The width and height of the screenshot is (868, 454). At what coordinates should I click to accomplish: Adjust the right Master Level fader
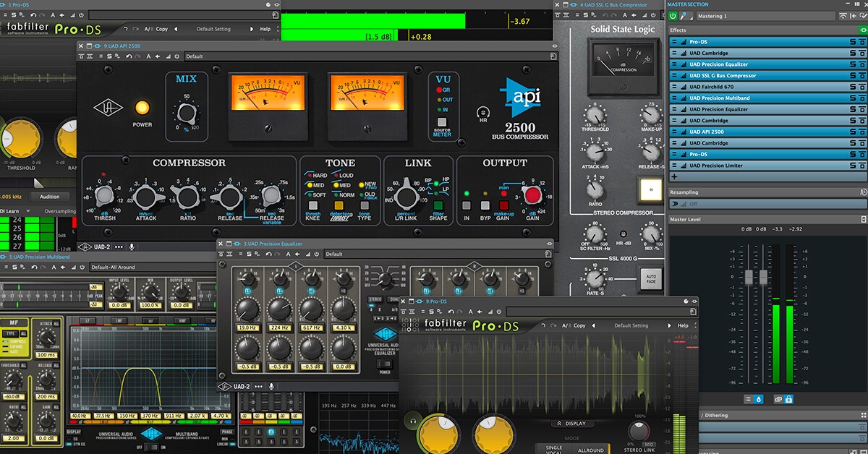pos(762,278)
